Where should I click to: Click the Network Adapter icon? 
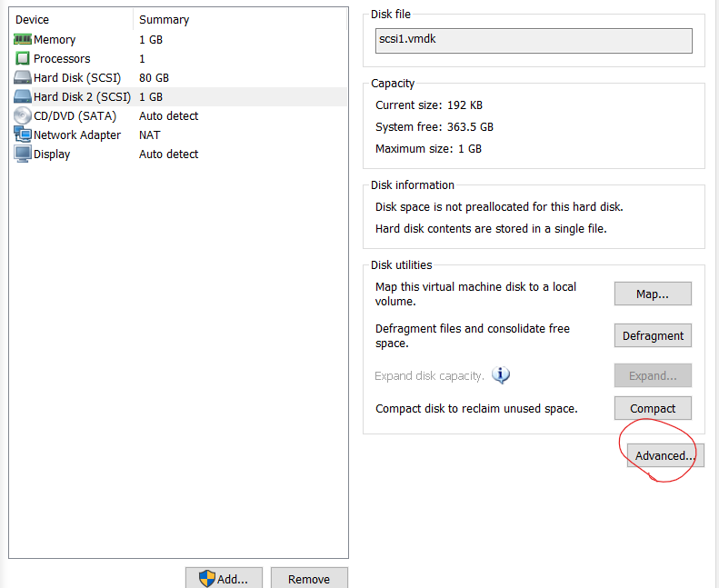click(23, 135)
